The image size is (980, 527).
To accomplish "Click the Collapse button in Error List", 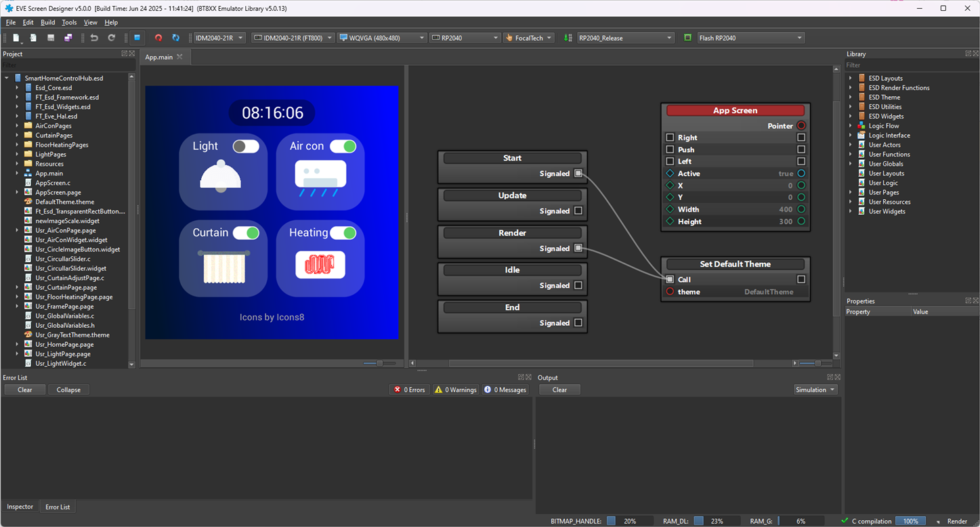I will click(x=68, y=389).
